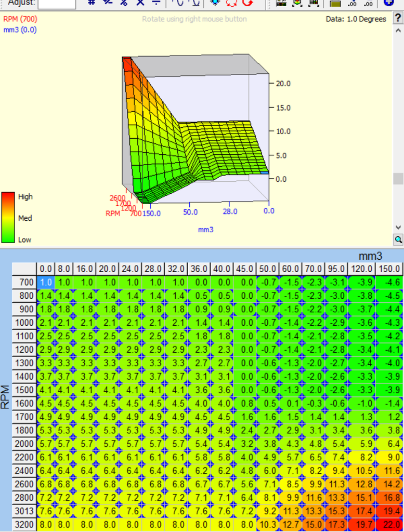
Task: Click the graph's vertical scrollbar thumb
Action: coord(398,179)
